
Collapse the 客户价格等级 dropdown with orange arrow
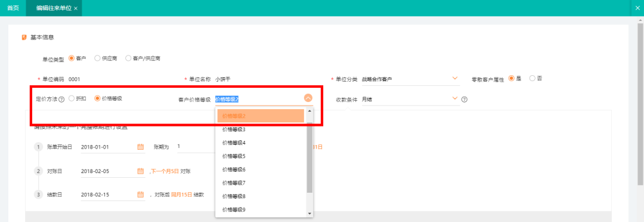coord(308,98)
